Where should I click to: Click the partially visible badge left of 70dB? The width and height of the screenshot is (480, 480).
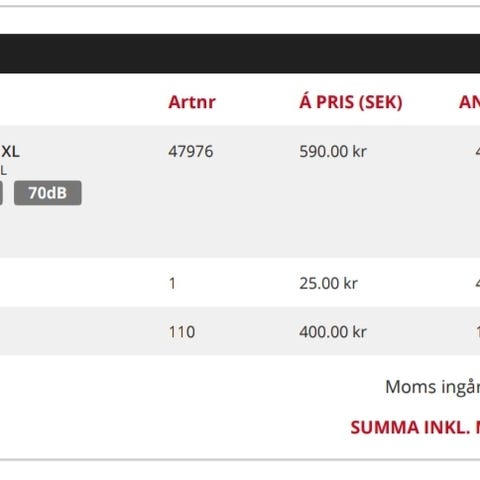point(1,193)
